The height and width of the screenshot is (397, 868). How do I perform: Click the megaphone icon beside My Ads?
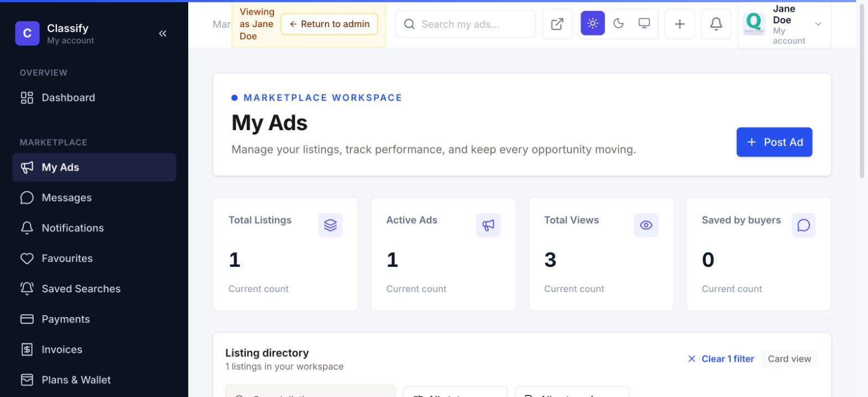coord(27,167)
